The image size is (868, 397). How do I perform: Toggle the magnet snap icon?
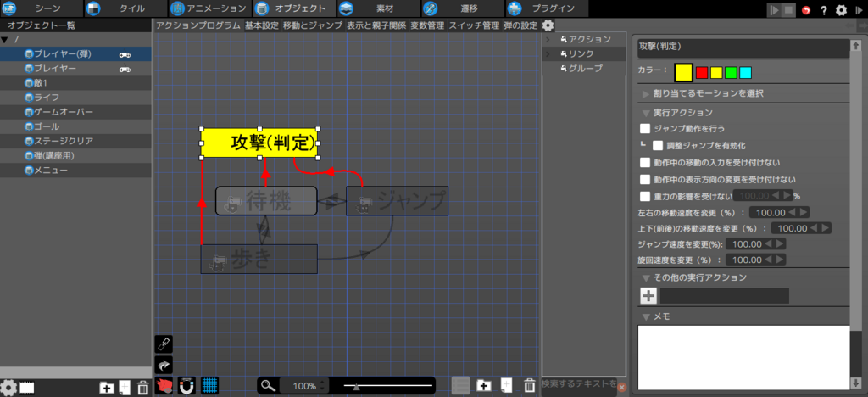click(187, 385)
